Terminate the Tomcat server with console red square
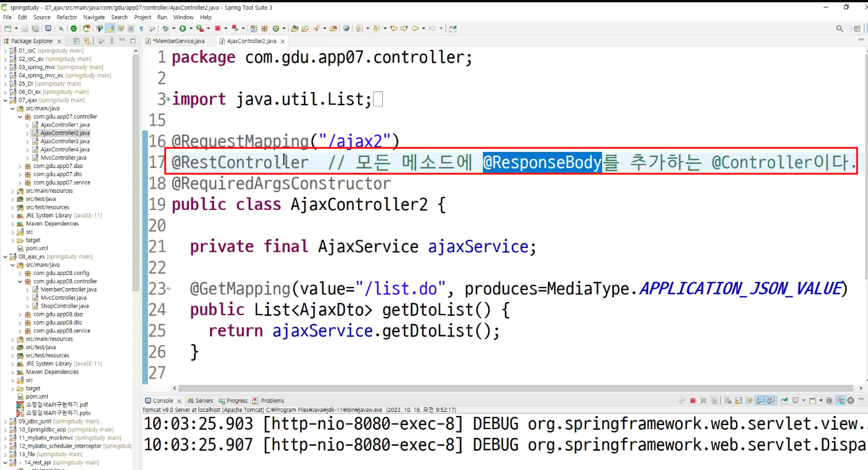The image size is (868, 470). point(693,400)
